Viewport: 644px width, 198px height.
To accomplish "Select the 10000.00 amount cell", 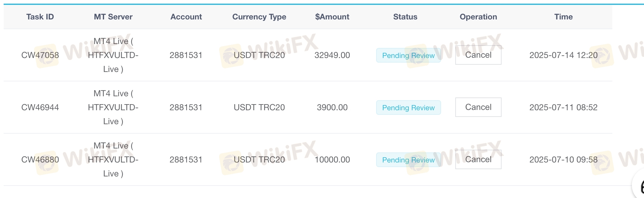I will 332,159.
